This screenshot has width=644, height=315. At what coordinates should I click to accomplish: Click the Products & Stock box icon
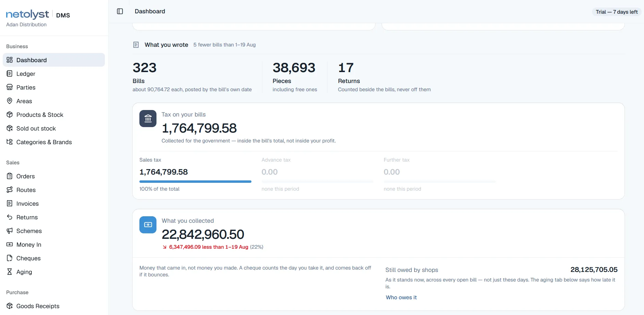10,114
